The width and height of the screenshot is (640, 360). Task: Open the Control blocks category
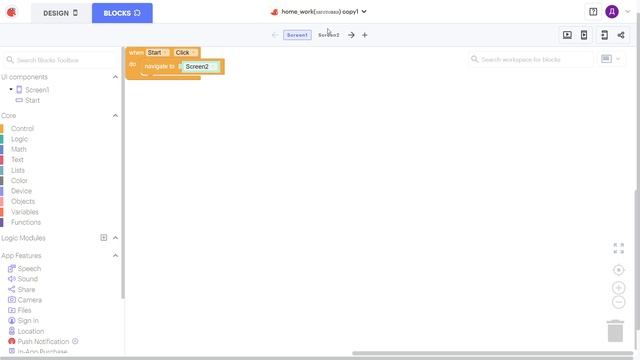(x=22, y=129)
